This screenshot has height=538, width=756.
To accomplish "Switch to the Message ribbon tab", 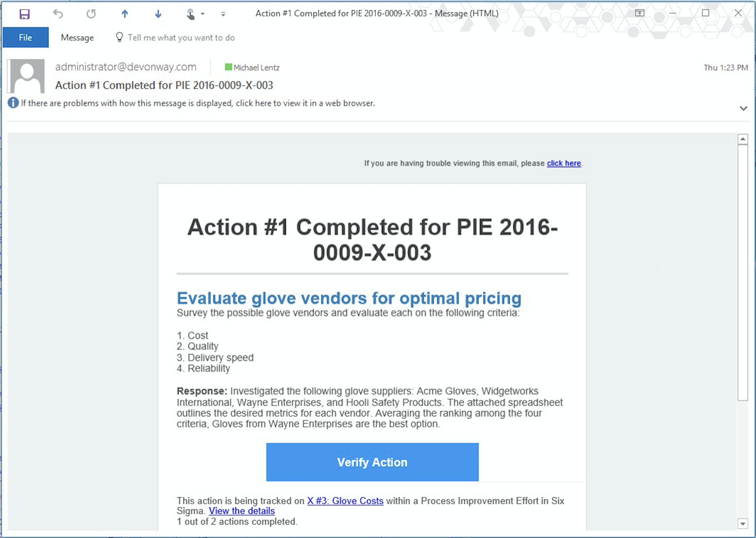I will 77,37.
